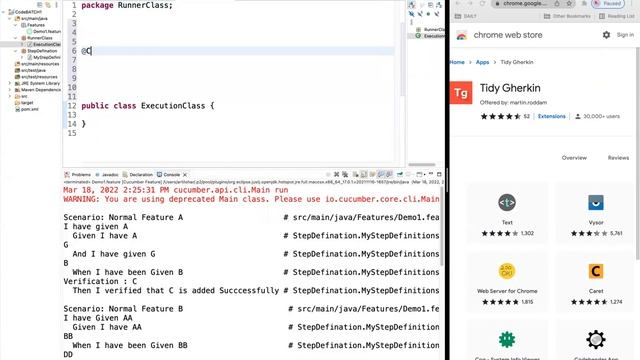
Task: Expand the src folder
Action: coord(10,96)
